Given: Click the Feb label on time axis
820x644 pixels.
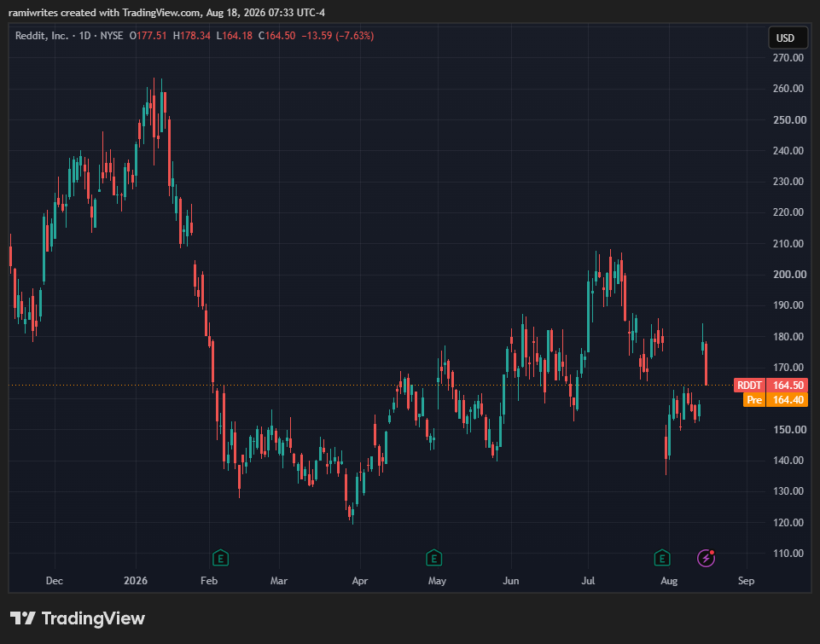Looking at the screenshot, I should click(x=209, y=581).
